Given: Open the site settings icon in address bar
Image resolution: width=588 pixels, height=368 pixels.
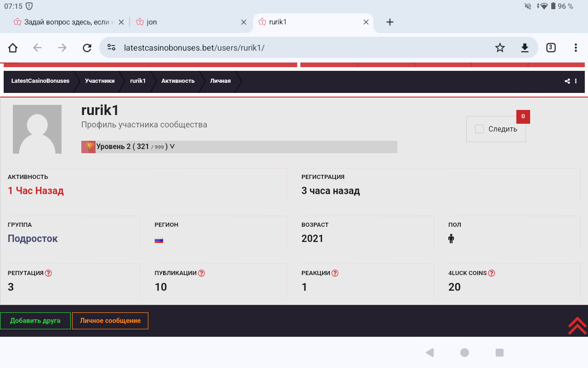Looking at the screenshot, I should coord(111,48).
